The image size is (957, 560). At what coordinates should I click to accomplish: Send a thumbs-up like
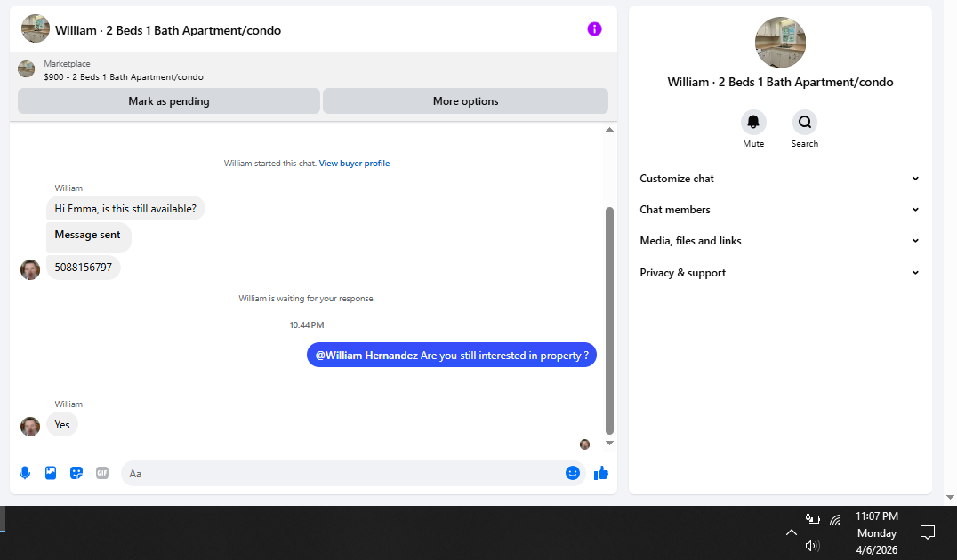601,473
